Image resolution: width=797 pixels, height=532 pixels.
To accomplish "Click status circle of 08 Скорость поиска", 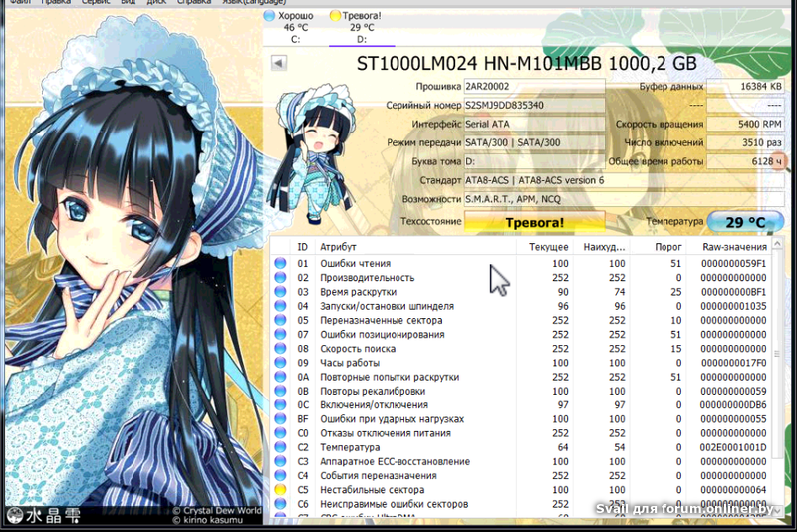I will (x=280, y=348).
